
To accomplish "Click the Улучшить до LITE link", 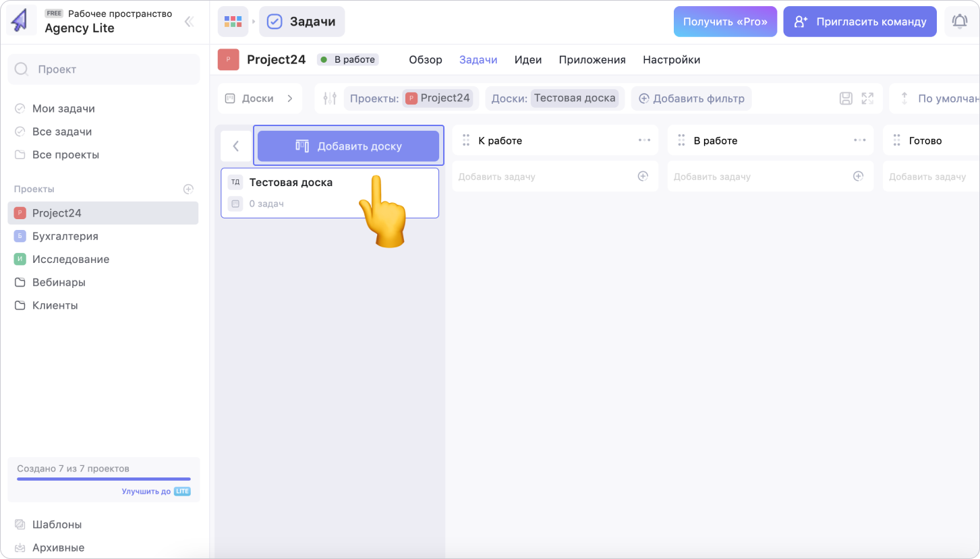I will tap(156, 492).
